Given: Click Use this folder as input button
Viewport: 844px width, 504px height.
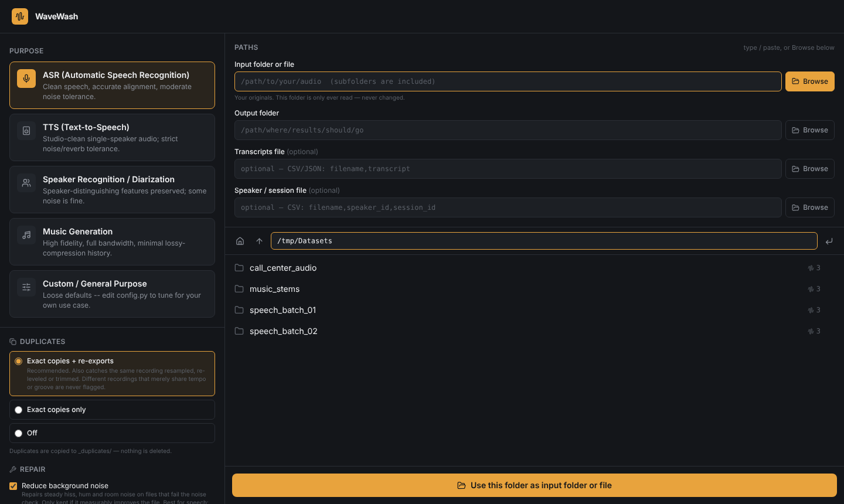Looking at the screenshot, I should click(x=535, y=485).
